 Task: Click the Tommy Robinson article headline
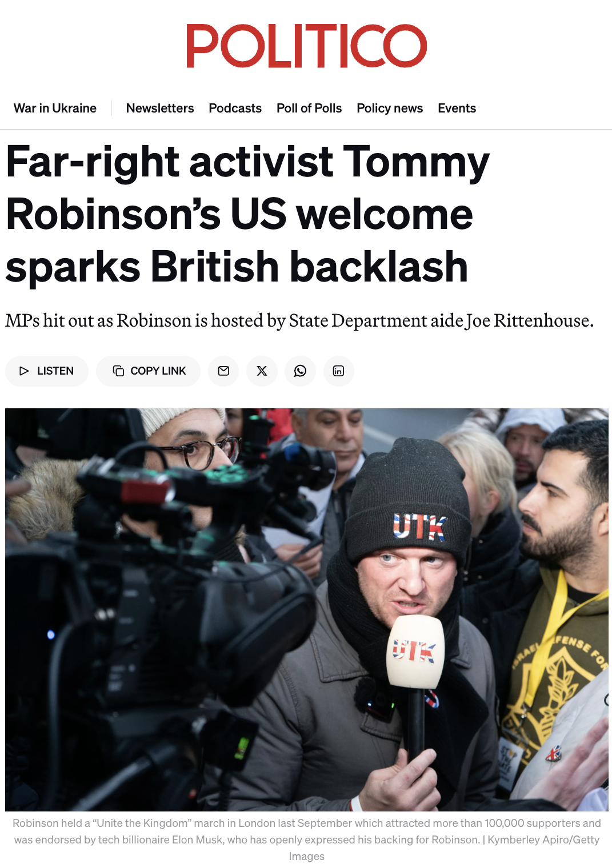click(247, 214)
